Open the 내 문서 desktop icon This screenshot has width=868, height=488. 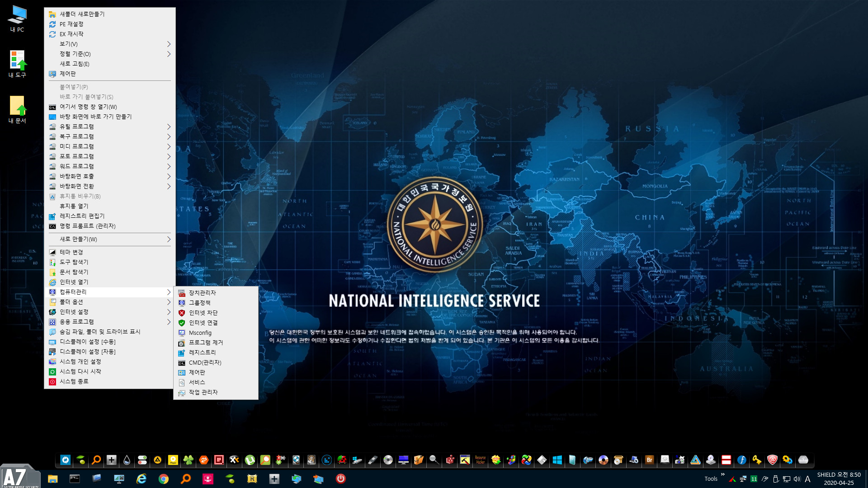click(x=17, y=110)
